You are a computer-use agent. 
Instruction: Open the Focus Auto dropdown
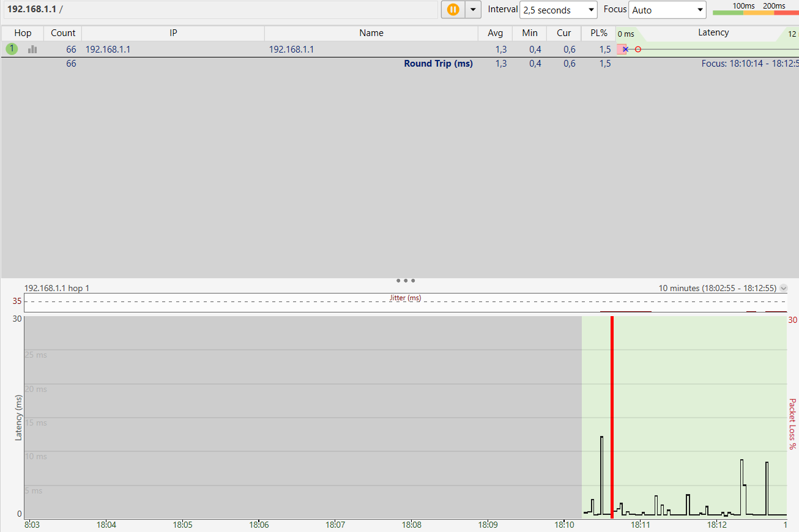click(668, 10)
